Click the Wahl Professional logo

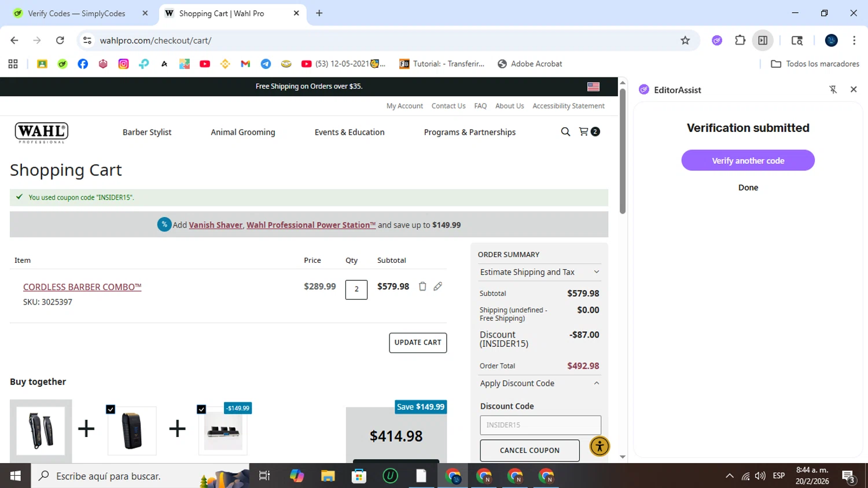pos(42,133)
